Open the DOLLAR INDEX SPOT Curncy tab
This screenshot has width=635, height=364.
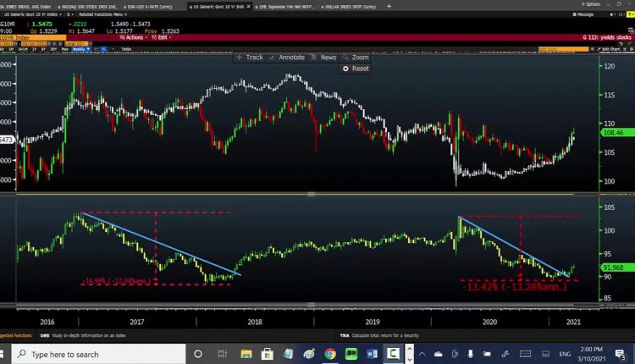pos(350,7)
